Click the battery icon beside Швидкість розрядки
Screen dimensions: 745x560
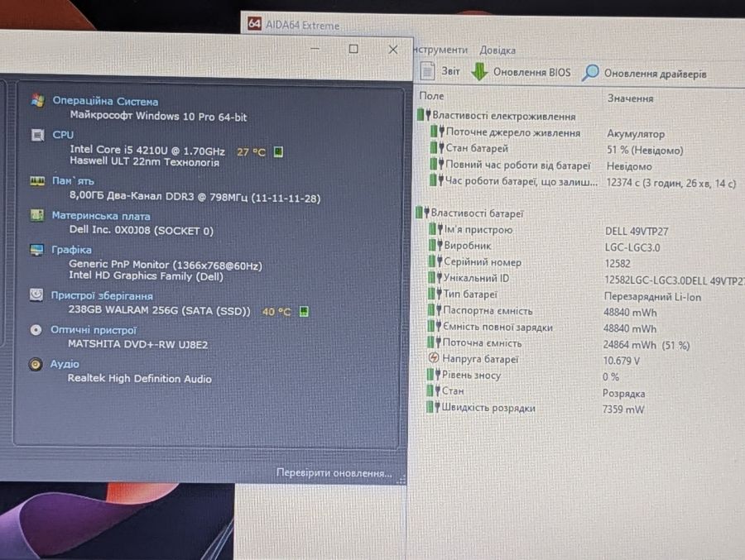tap(433, 407)
